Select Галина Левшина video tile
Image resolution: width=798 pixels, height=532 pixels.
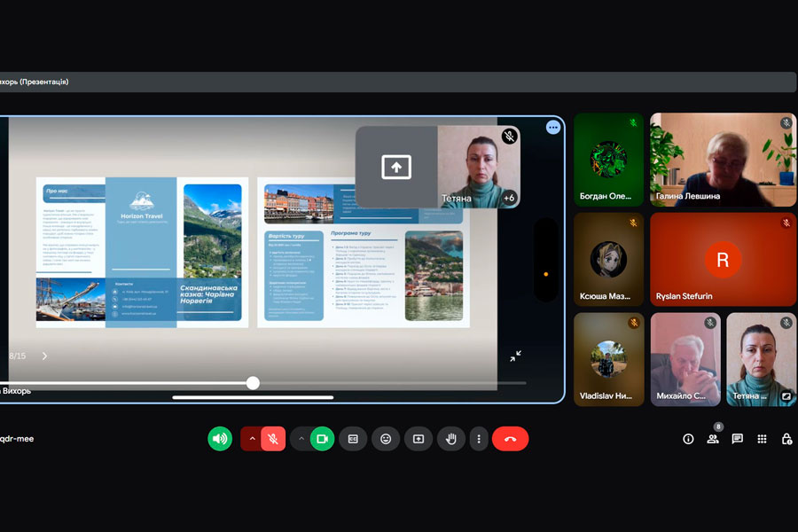pyautogui.click(x=724, y=160)
